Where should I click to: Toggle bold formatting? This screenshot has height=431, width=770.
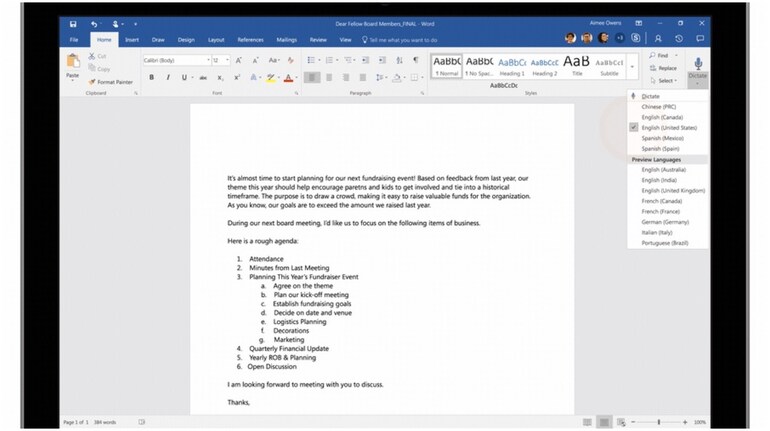(x=151, y=77)
